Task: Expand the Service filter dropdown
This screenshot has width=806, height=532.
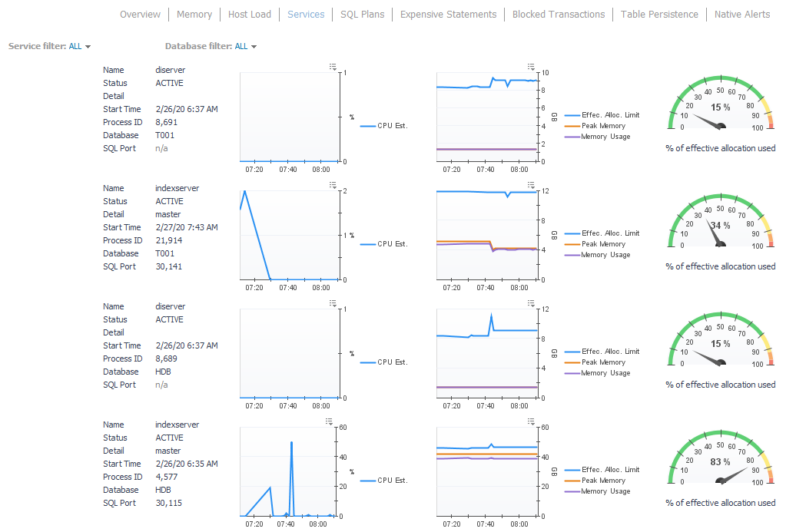Action: click(50, 47)
